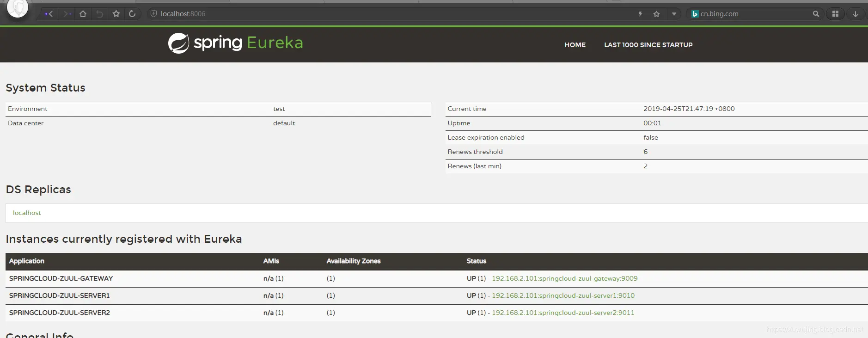
Task: Select SPRINGCLOUD-ZUUL-SERVER1 application name
Action: pos(60,295)
